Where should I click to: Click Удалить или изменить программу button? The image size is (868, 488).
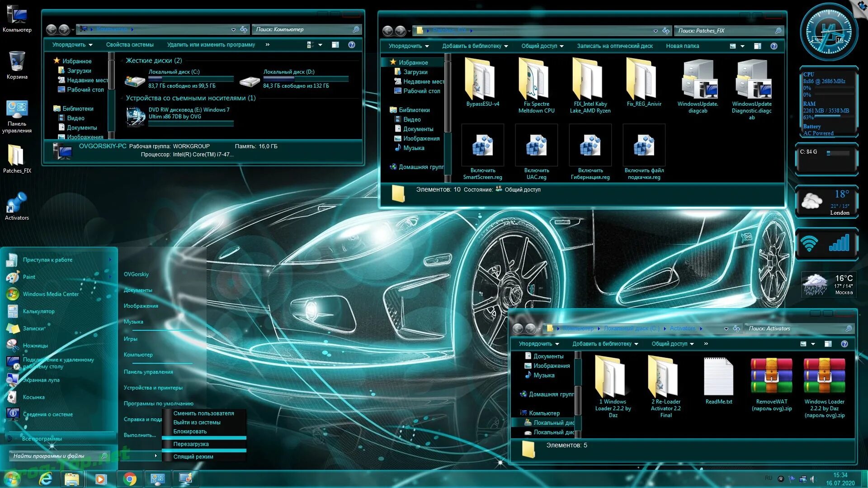pos(212,45)
